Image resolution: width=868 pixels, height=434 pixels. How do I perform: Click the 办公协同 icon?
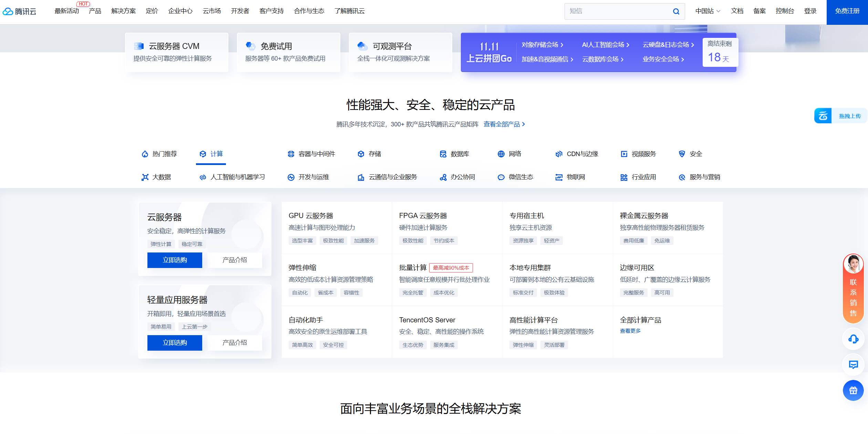443,177
